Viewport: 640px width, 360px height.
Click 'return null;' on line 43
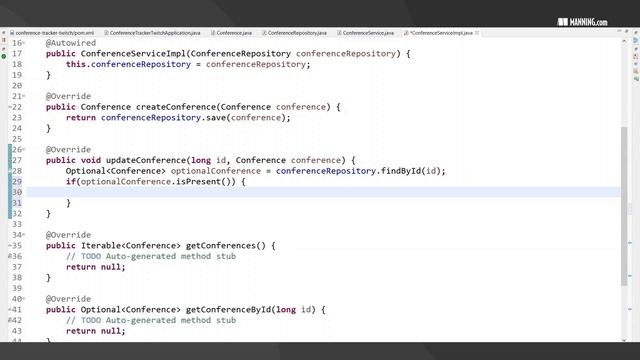[96, 331]
